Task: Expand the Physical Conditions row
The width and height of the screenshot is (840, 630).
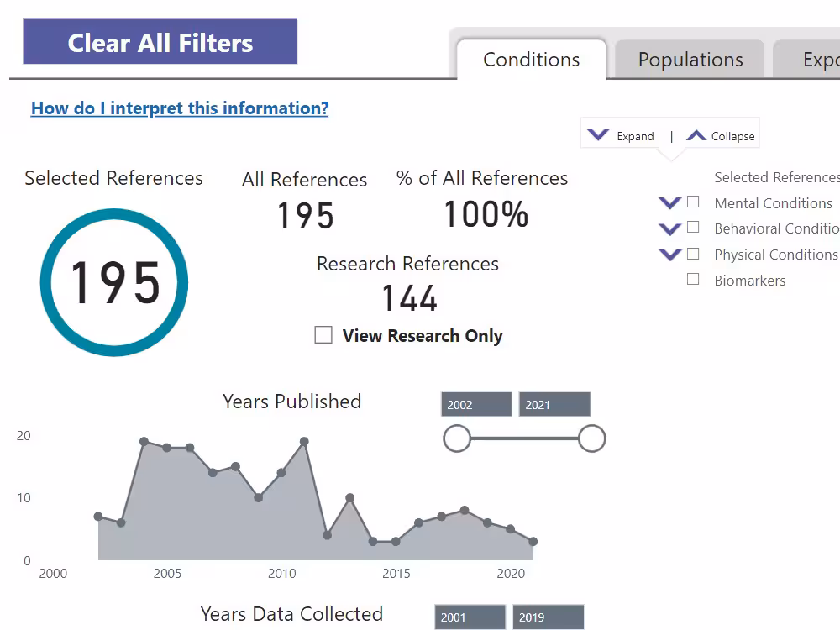Action: 669,255
